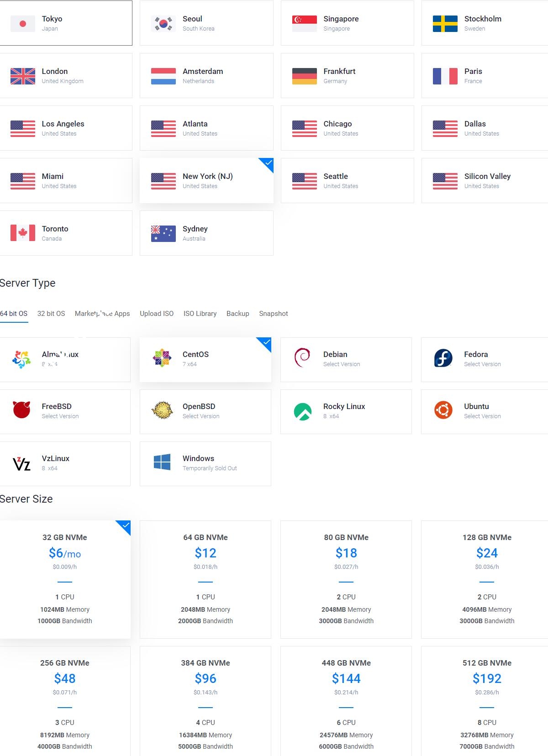Open Rocky Linux 8 x64 version selector
548x756 pixels.
(331, 416)
